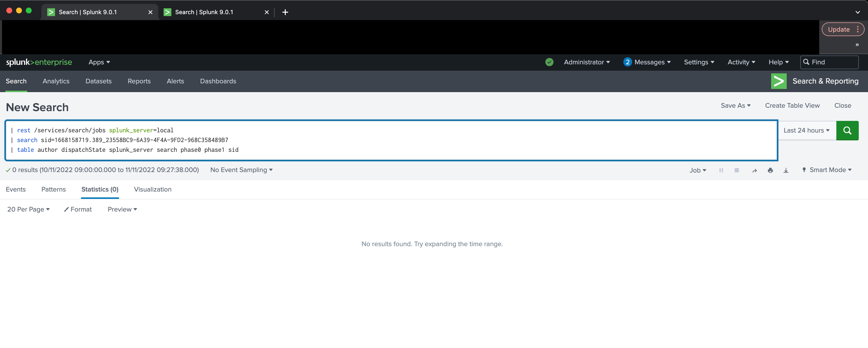Image resolution: width=868 pixels, height=348 pixels.
Task: Open the Apps dropdown
Action: pyautogui.click(x=99, y=62)
